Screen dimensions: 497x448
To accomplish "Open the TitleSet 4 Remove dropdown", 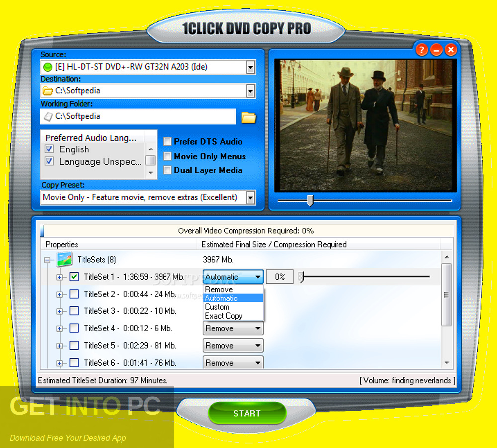I will click(233, 328).
